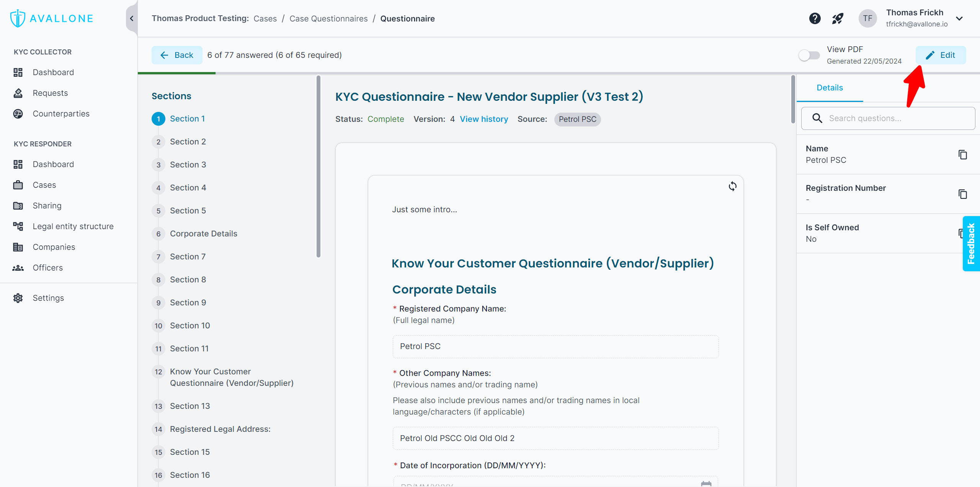Open Counterparties in sidebar
Viewport: 980px width, 487px height.
61,114
